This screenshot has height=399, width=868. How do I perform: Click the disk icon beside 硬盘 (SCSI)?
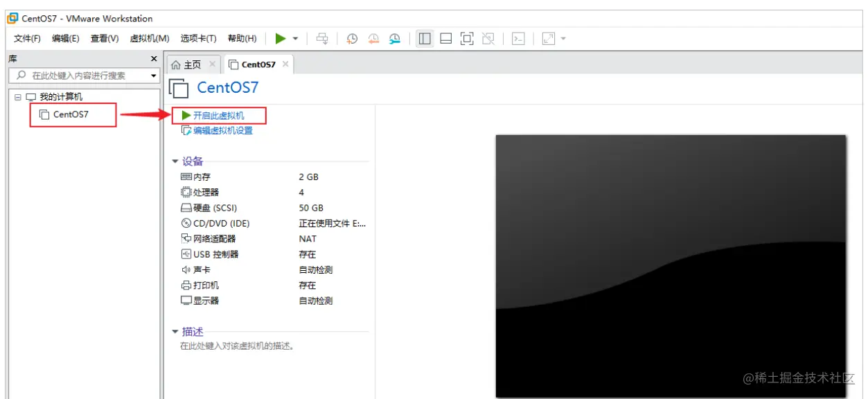[186, 208]
